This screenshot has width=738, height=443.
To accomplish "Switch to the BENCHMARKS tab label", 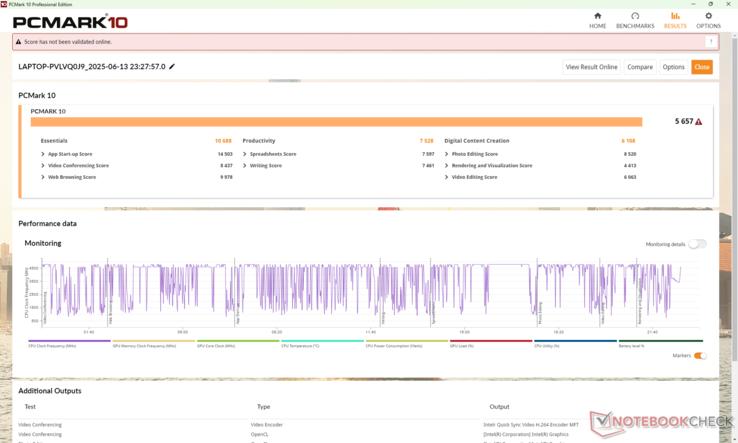I will [635, 26].
